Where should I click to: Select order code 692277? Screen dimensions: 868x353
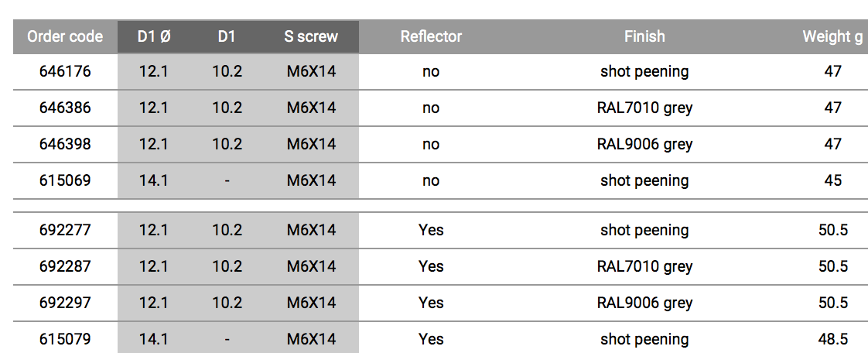tap(65, 230)
